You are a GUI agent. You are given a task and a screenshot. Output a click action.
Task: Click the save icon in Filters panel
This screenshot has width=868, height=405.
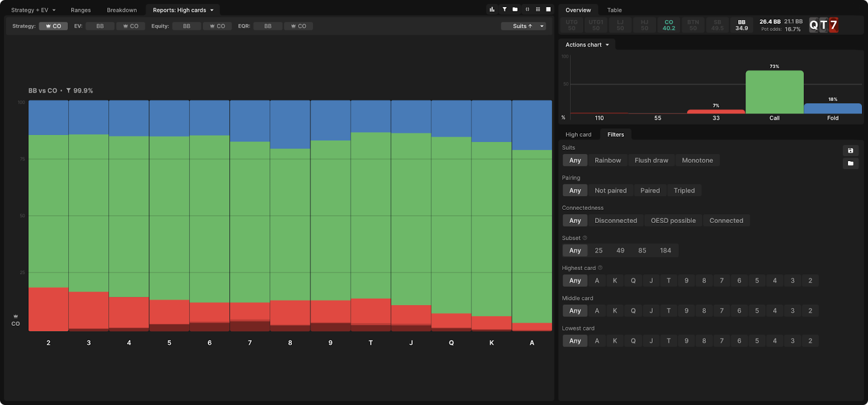[x=850, y=151]
